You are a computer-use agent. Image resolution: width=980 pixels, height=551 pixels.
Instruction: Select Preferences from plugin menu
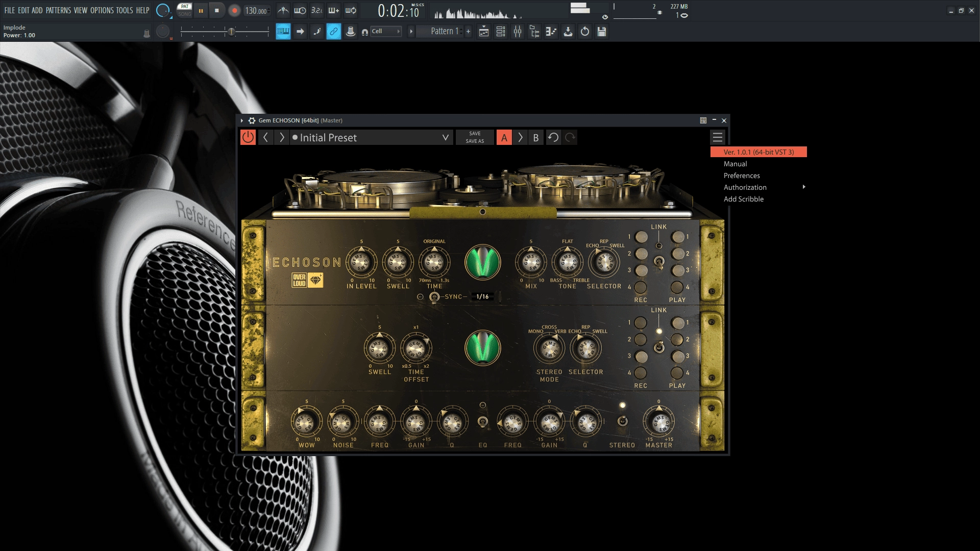click(x=758, y=176)
